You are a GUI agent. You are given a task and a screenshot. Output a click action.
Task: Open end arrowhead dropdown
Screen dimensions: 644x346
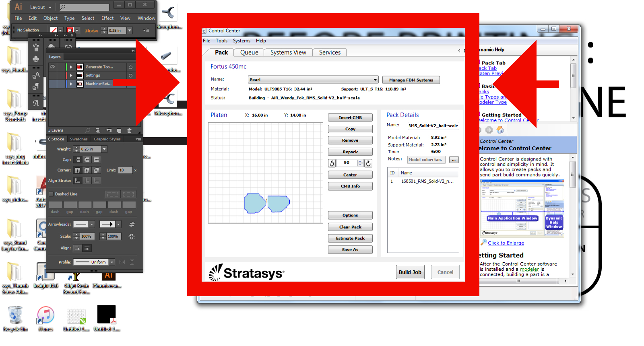[x=118, y=224]
